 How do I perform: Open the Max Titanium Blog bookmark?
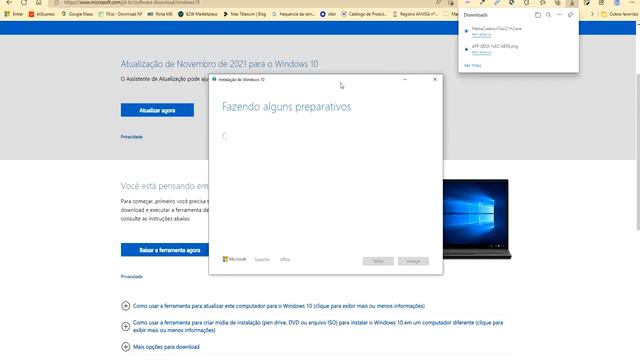(244, 14)
